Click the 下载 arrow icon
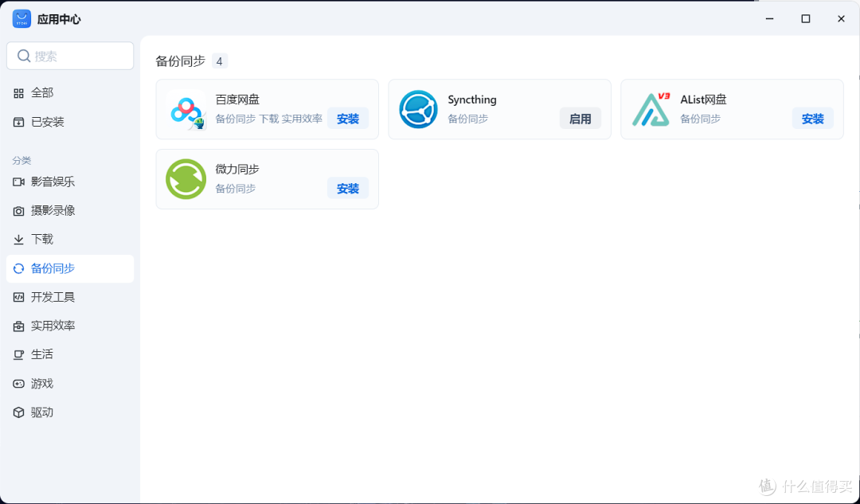 18,239
